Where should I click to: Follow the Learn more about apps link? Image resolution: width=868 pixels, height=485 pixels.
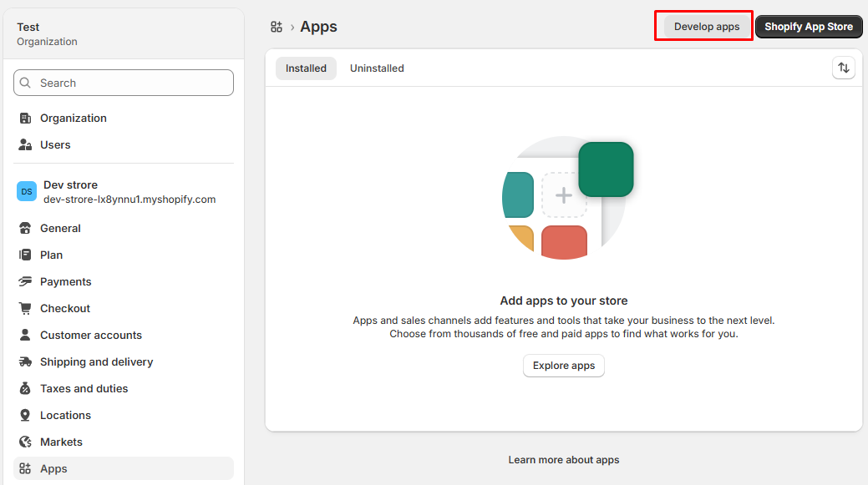[x=564, y=460]
